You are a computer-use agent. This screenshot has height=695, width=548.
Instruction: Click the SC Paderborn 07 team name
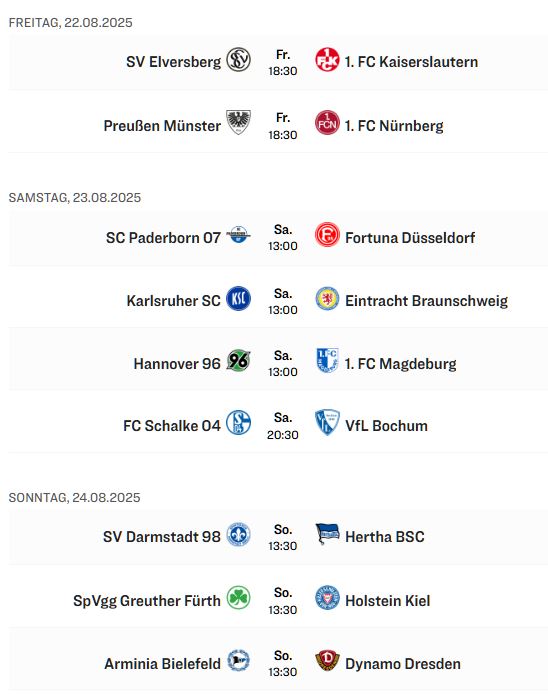[163, 238]
